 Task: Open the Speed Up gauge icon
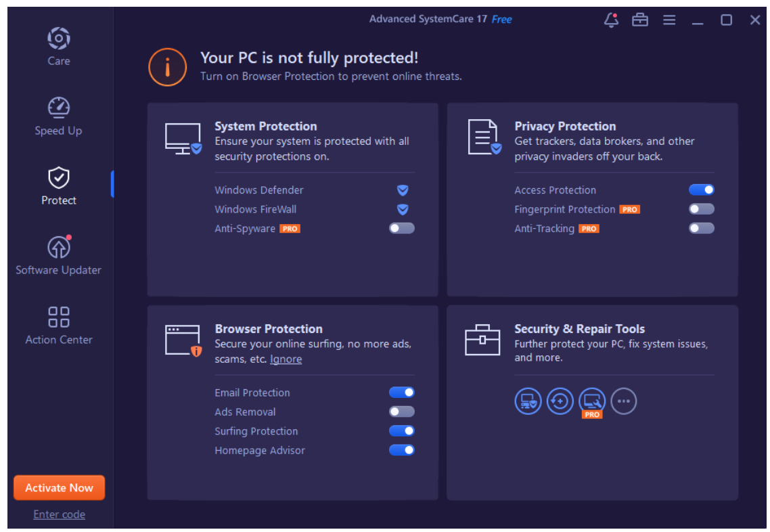58,108
